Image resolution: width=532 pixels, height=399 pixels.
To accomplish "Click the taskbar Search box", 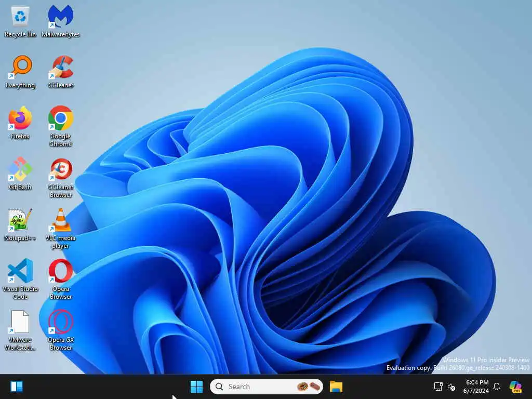I will pos(267,387).
